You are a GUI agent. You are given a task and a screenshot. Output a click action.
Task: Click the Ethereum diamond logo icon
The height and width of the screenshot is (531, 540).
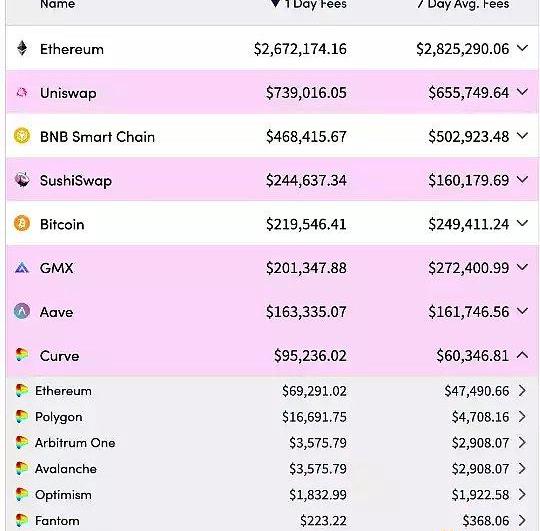tap(22, 49)
